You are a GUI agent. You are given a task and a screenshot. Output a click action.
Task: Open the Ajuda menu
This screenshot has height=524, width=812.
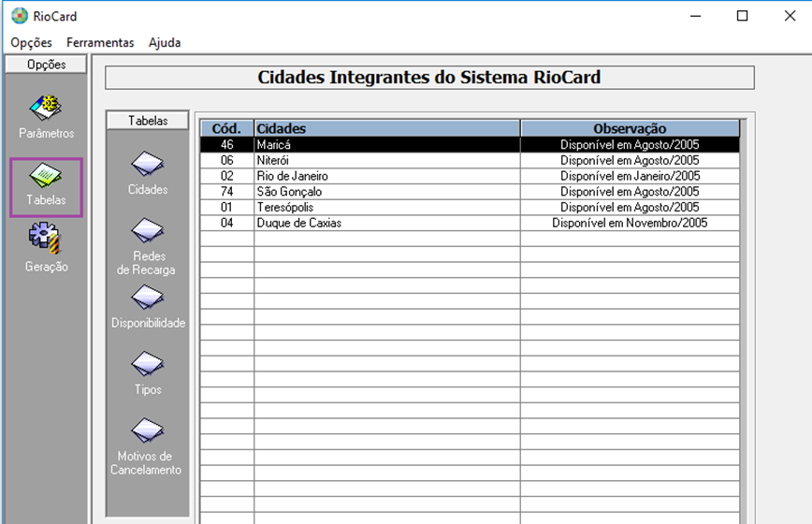[165, 42]
